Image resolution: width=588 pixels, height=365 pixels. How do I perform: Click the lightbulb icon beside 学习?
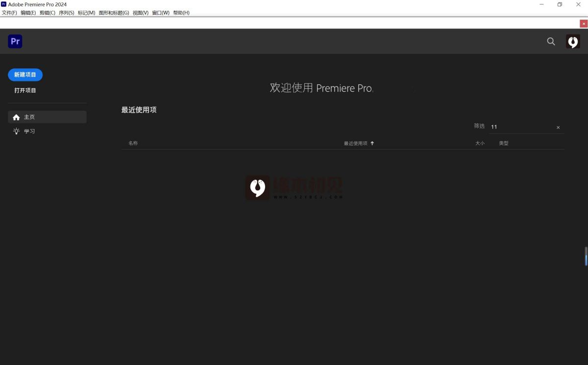point(16,131)
